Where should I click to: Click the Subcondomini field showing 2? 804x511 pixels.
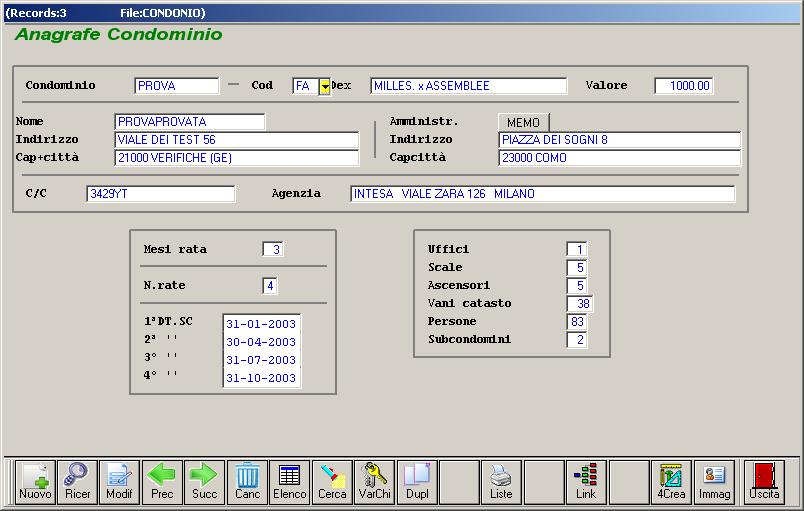577,339
